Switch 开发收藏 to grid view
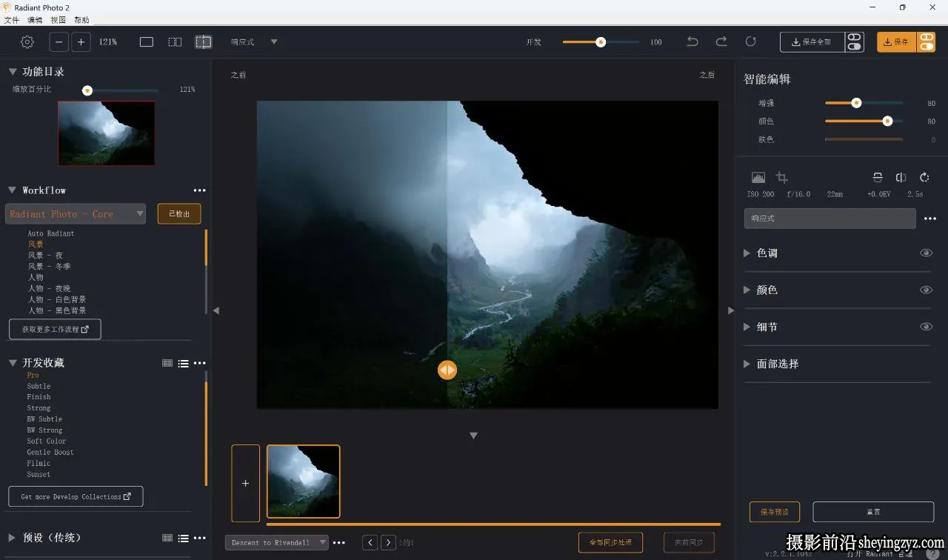 pos(167,363)
